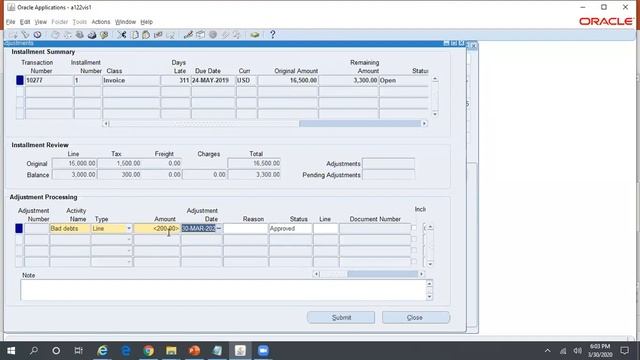Click the Find flashlight toolbar icon
This screenshot has width=640, height=360.
25,35
